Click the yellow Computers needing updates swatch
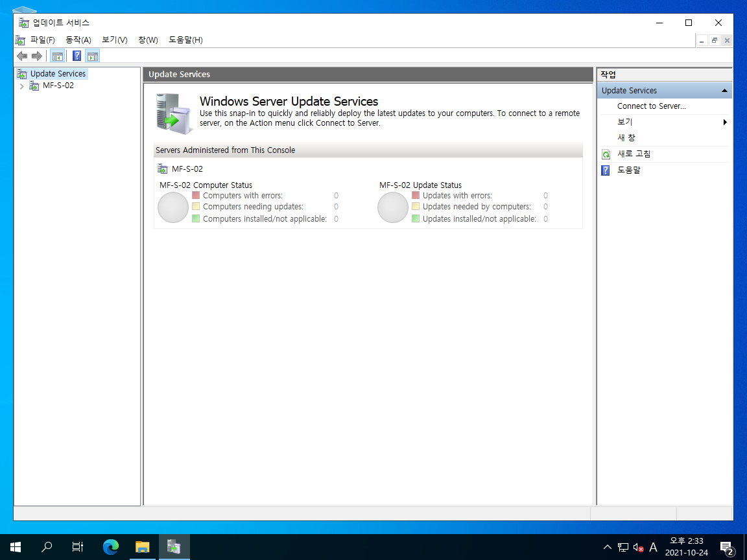 (196, 206)
